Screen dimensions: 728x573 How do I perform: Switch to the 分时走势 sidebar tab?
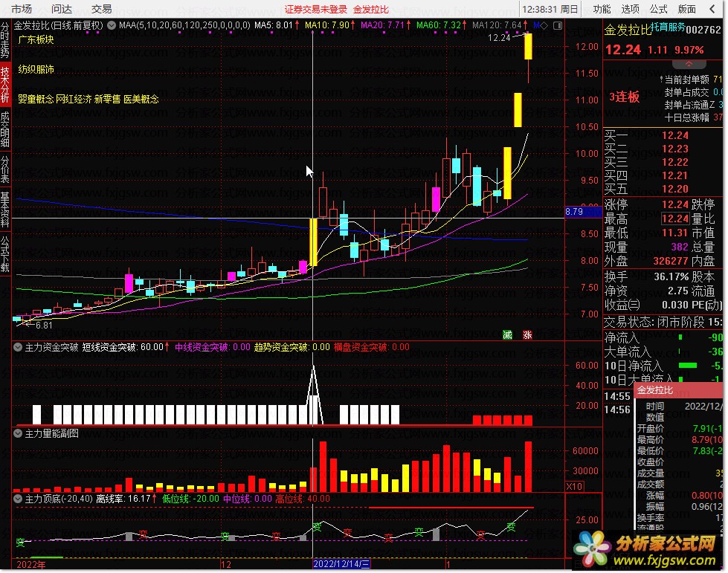tap(5, 41)
